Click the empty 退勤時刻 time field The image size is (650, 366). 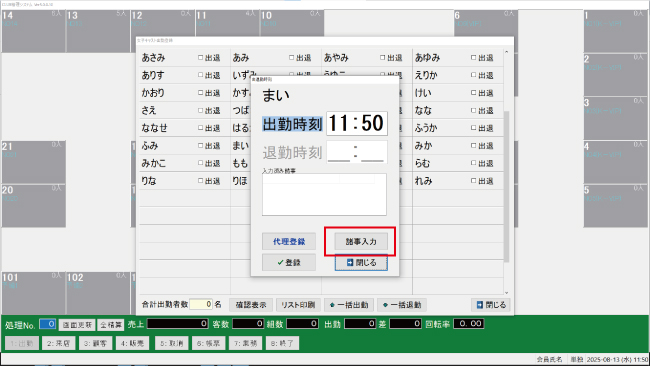pyautogui.click(x=357, y=152)
